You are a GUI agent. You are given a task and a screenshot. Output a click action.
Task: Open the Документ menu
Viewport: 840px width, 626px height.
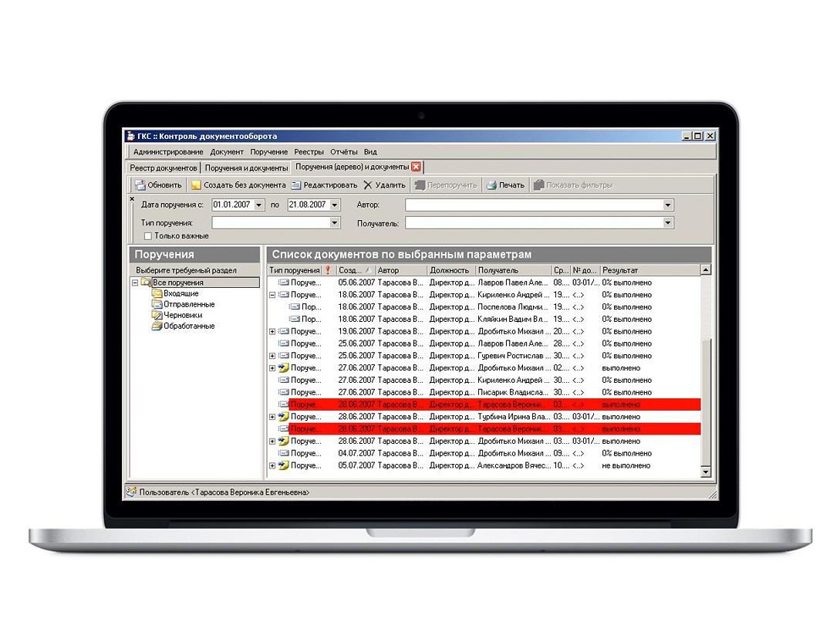point(227,152)
